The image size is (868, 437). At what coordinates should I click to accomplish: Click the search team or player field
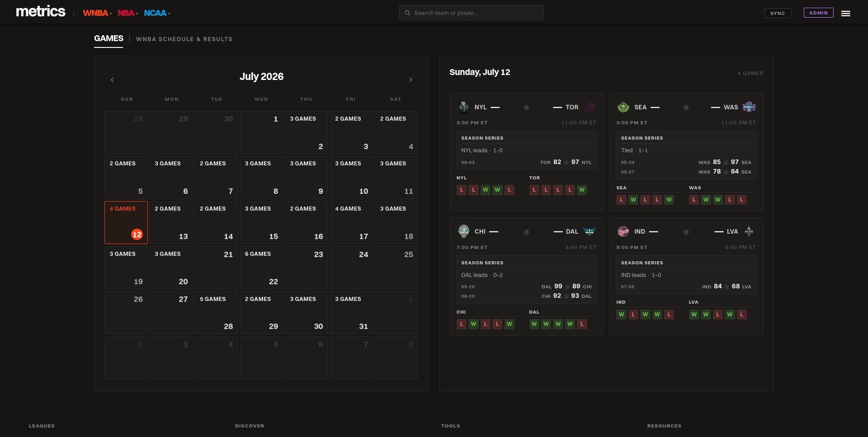point(471,13)
